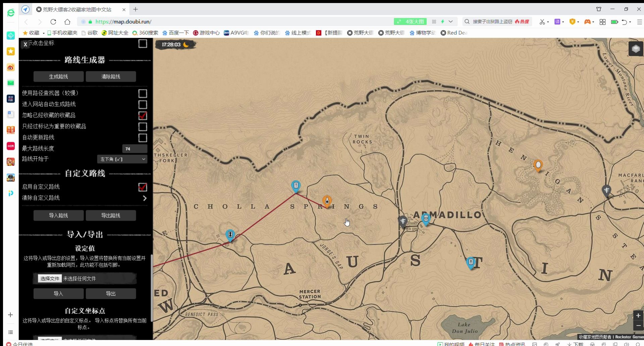This screenshot has width=644, height=346.
Task: Open 游戏中心 bookmark
Action: point(206,33)
